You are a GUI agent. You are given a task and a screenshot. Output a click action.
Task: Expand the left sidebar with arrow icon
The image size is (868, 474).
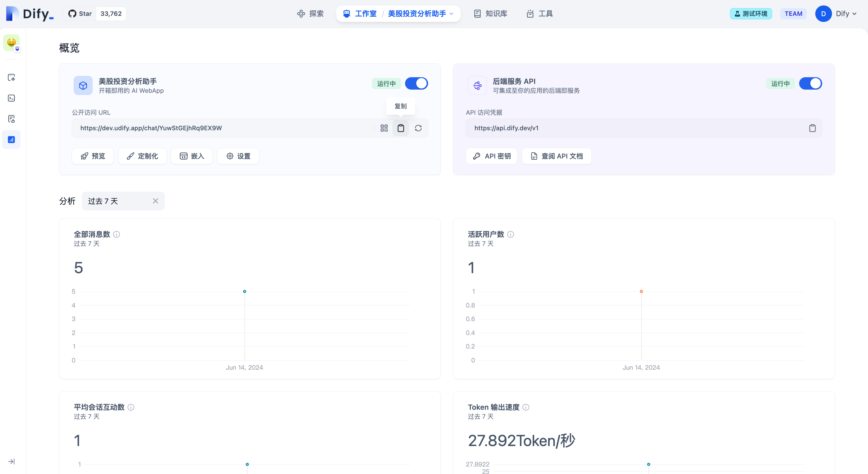coord(12,461)
